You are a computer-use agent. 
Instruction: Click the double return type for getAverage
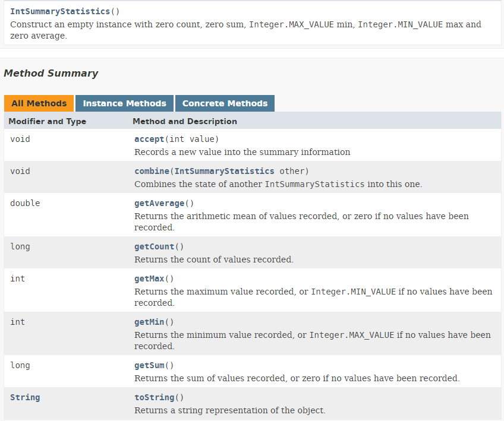click(25, 203)
